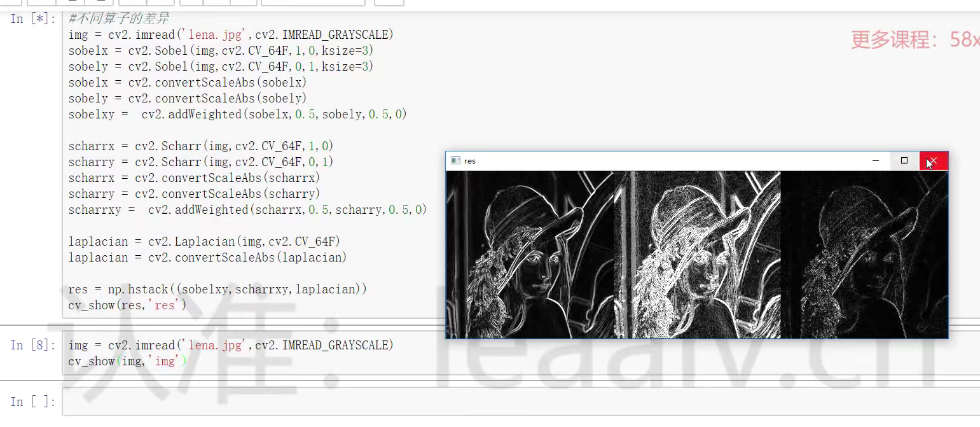The width and height of the screenshot is (980, 427).
Task: Click the left Sobel edge image panel
Action: [529, 255]
